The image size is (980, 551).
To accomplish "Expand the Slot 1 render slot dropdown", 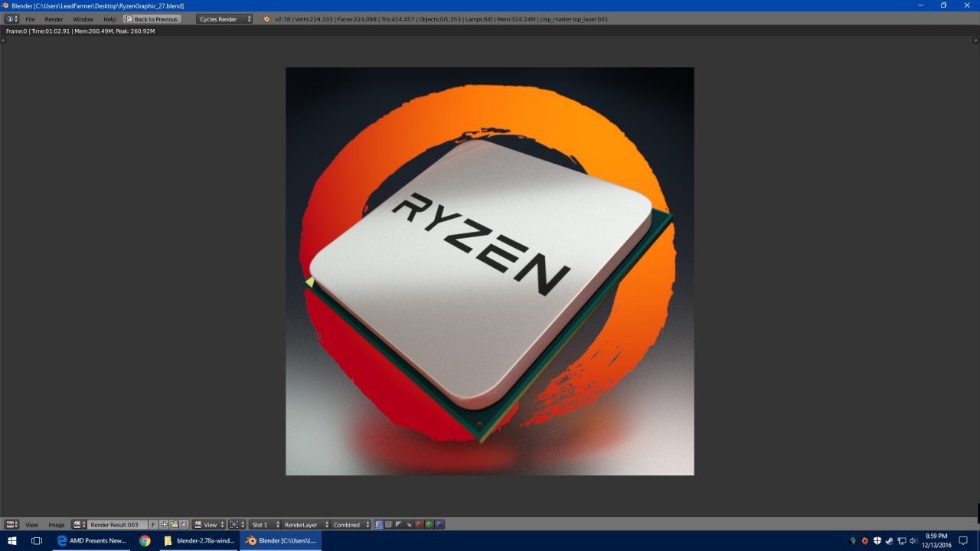I will [x=266, y=525].
